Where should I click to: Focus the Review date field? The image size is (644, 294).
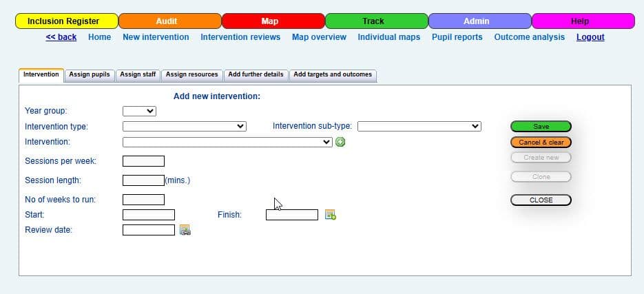pyautogui.click(x=149, y=230)
